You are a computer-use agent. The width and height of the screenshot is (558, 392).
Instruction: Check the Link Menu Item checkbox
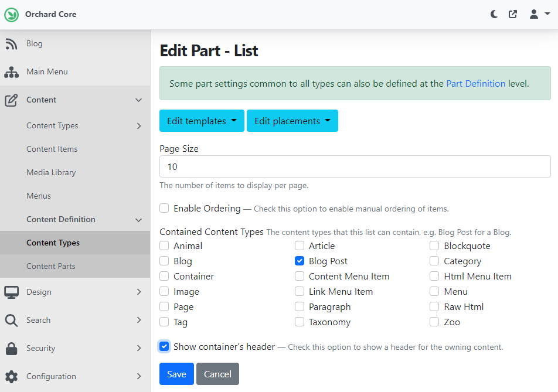(x=300, y=292)
